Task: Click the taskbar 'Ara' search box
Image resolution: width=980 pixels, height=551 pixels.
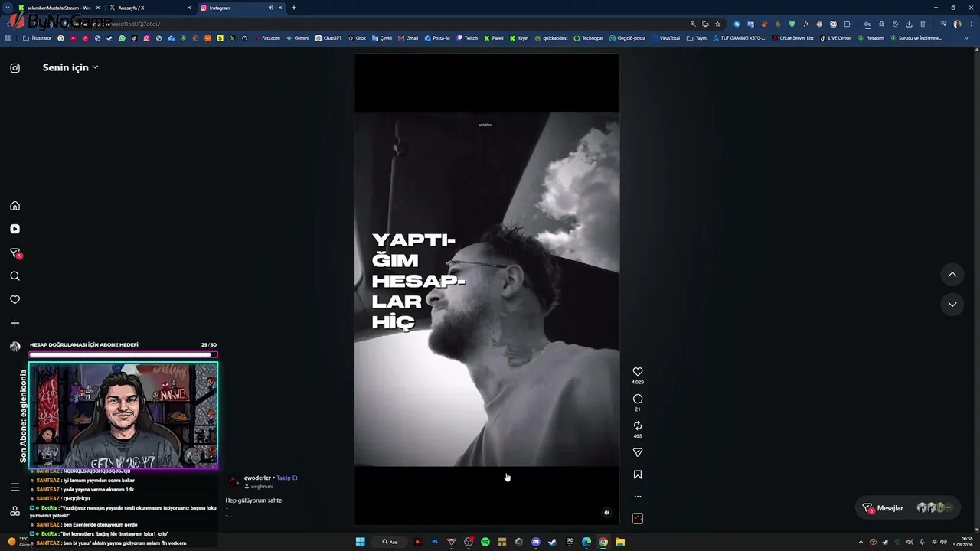Action: (389, 542)
